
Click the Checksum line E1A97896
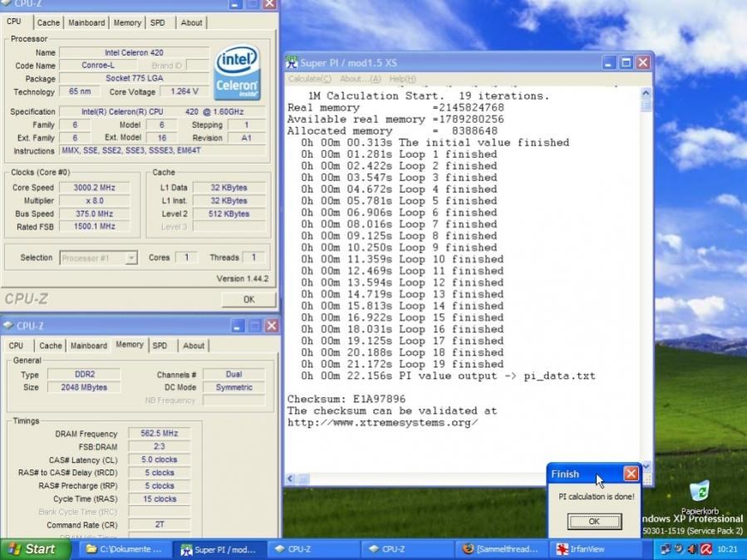pyautogui.click(x=346, y=399)
